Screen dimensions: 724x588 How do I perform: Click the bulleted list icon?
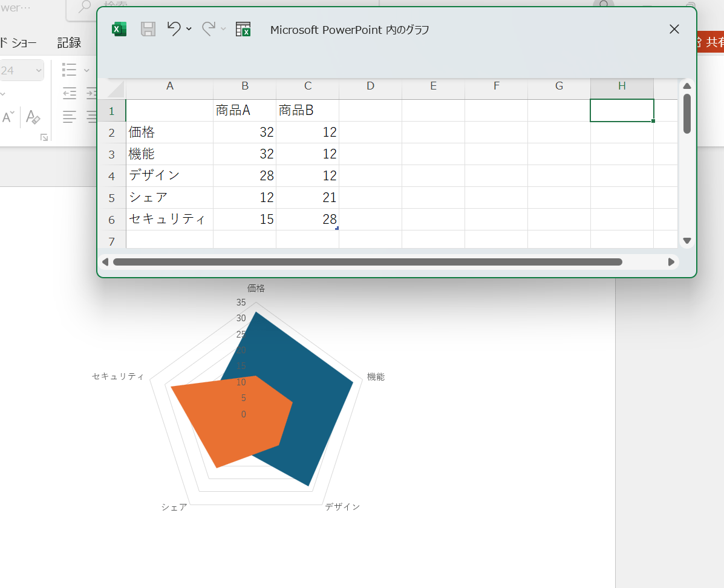(x=70, y=70)
